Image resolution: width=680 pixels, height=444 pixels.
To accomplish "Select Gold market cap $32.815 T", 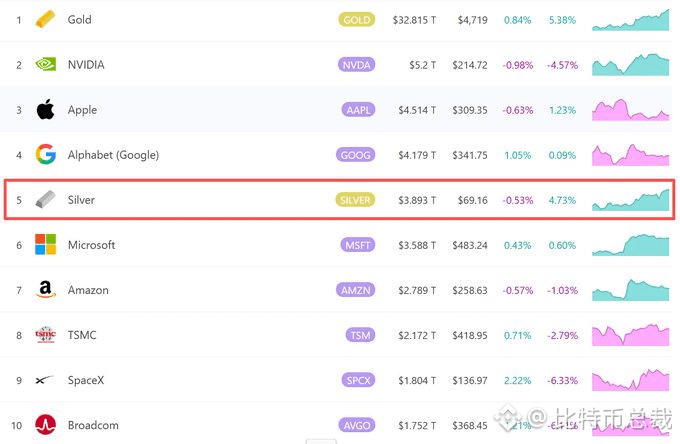I will [414, 20].
